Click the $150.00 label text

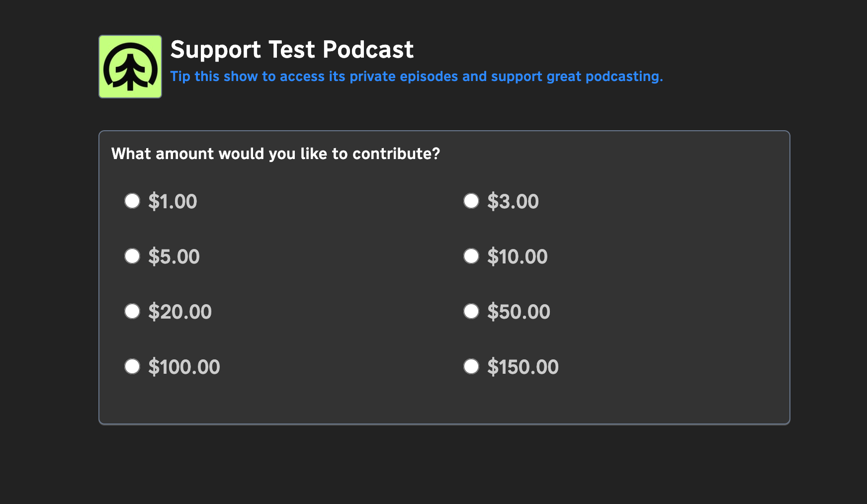click(523, 366)
